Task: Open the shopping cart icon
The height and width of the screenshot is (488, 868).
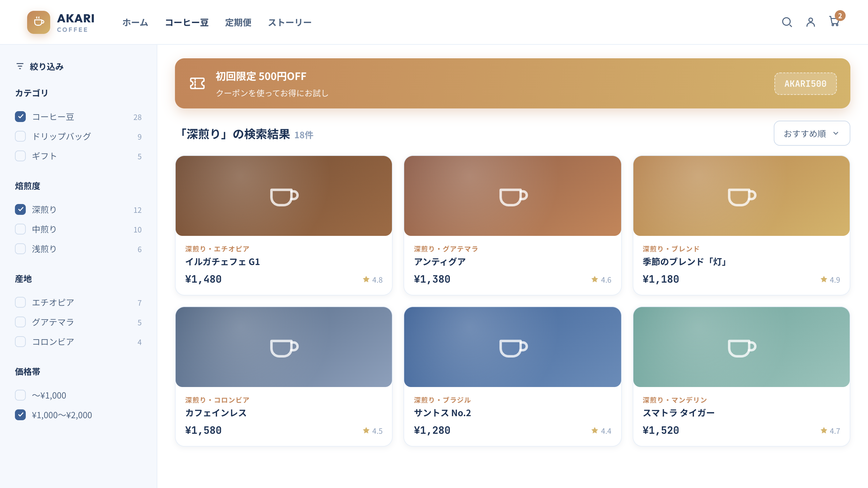Action: (x=834, y=22)
